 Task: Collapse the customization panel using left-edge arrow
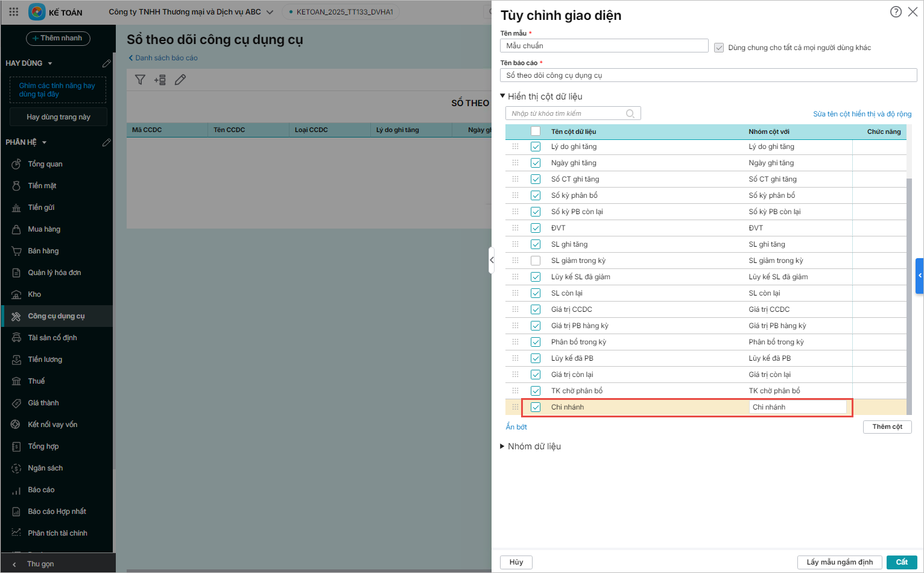coord(492,260)
